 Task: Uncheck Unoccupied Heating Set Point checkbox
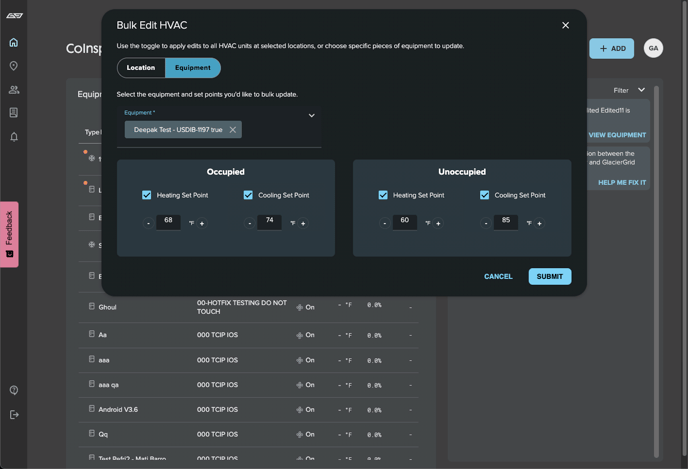[383, 195]
